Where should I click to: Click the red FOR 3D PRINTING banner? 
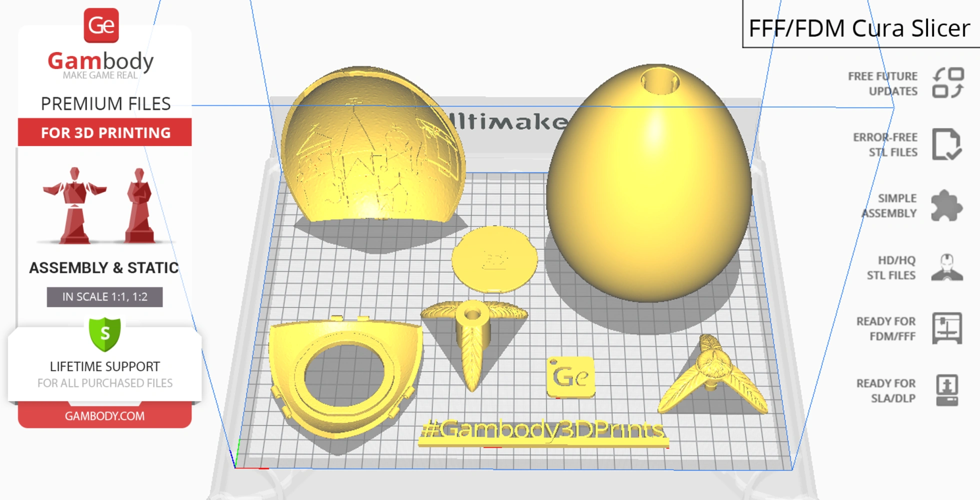[105, 132]
